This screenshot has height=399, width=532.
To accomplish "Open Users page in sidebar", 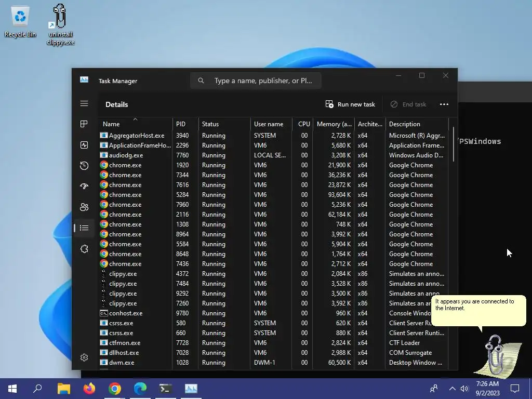I will pos(84,207).
